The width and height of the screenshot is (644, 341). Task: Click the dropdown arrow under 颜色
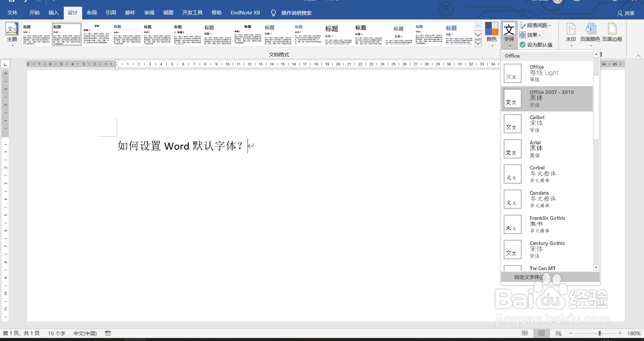click(x=492, y=46)
